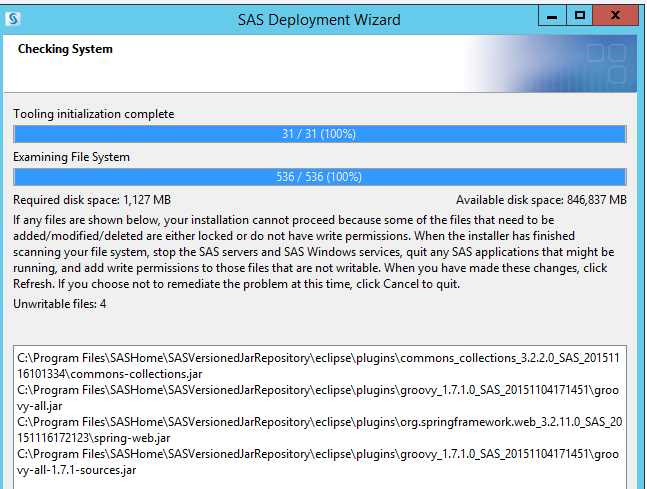
Task: Close the SAS Deployment Wizard window
Action: pos(621,15)
